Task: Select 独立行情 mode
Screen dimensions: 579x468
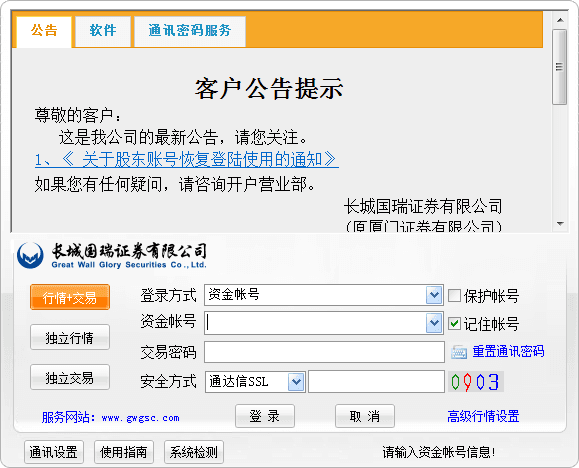Action: [70, 337]
